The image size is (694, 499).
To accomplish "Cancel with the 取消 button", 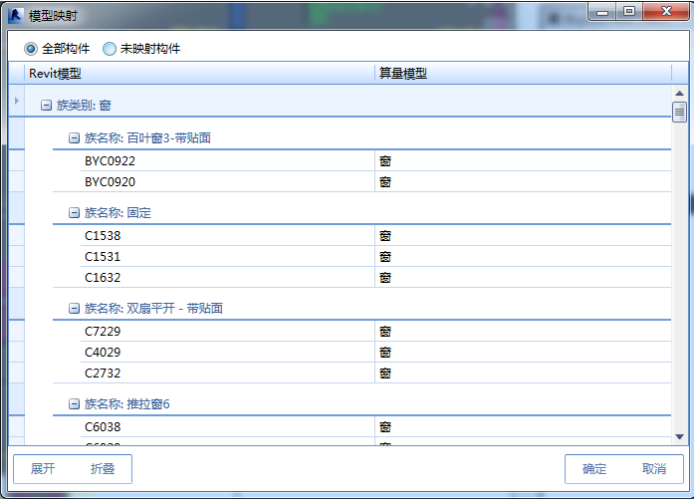I will pyautogui.click(x=654, y=468).
